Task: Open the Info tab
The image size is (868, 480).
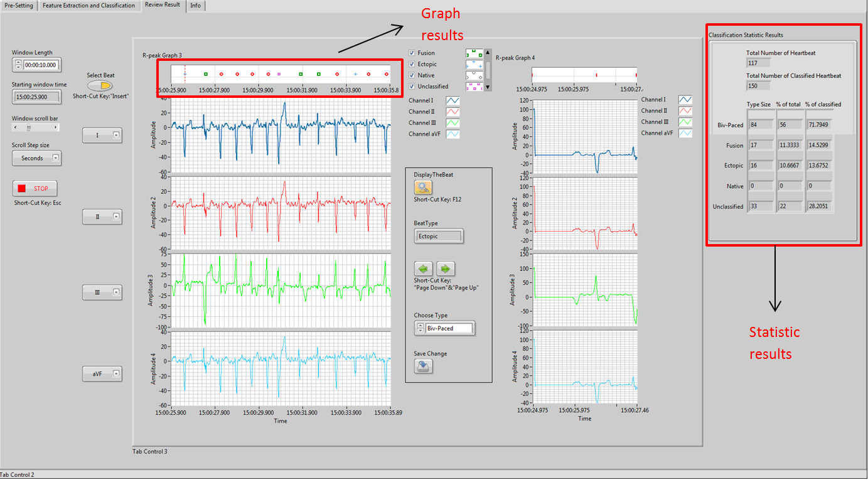Action: [x=196, y=6]
